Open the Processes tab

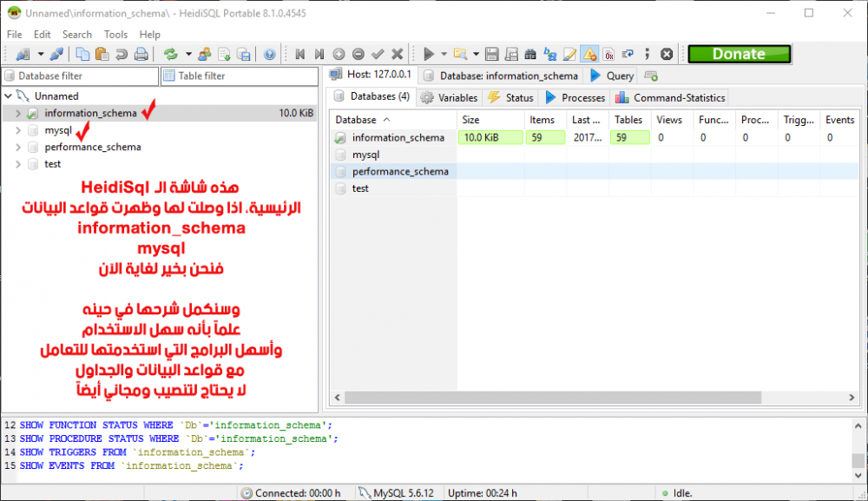(x=575, y=98)
